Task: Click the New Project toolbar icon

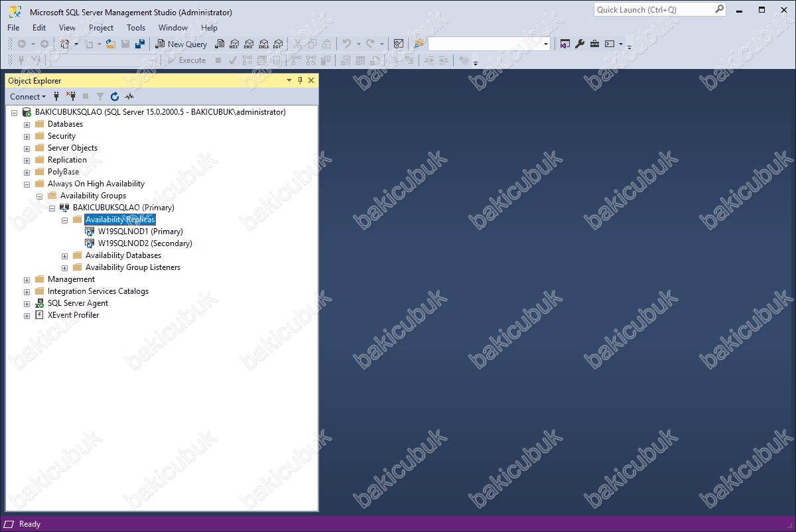Action: (65, 44)
